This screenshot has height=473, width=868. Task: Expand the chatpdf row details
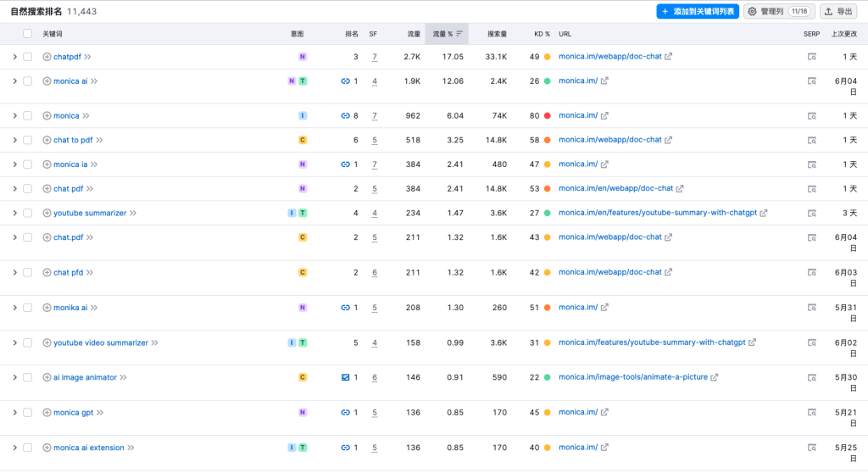(15, 57)
